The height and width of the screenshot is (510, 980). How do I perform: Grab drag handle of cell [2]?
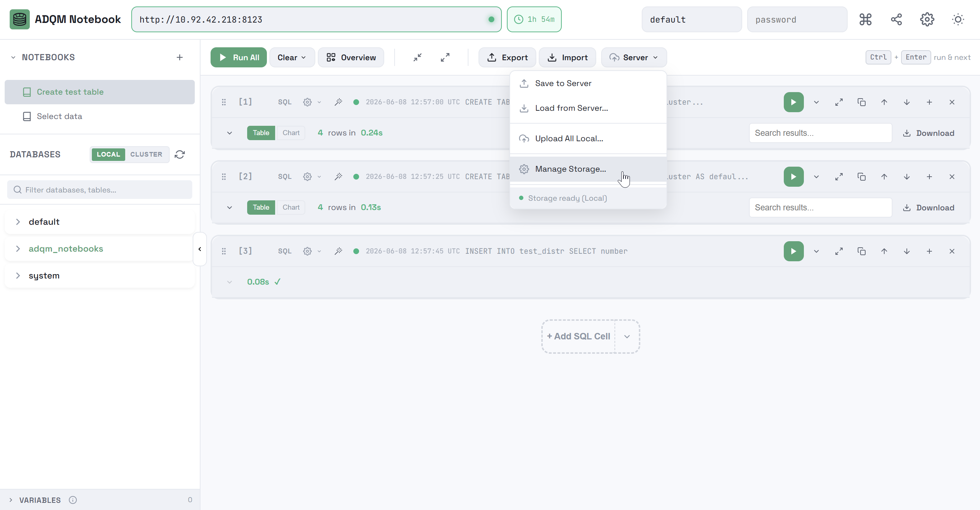pyautogui.click(x=224, y=177)
